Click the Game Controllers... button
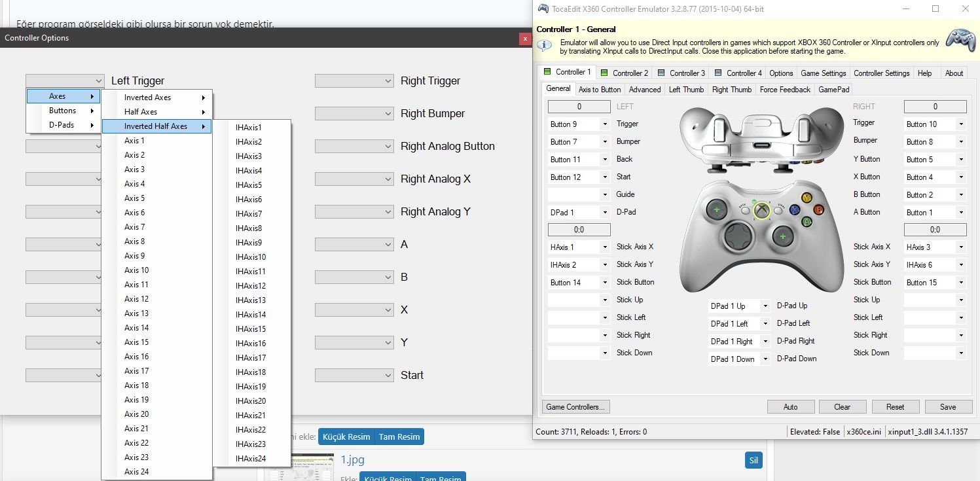 coord(576,407)
